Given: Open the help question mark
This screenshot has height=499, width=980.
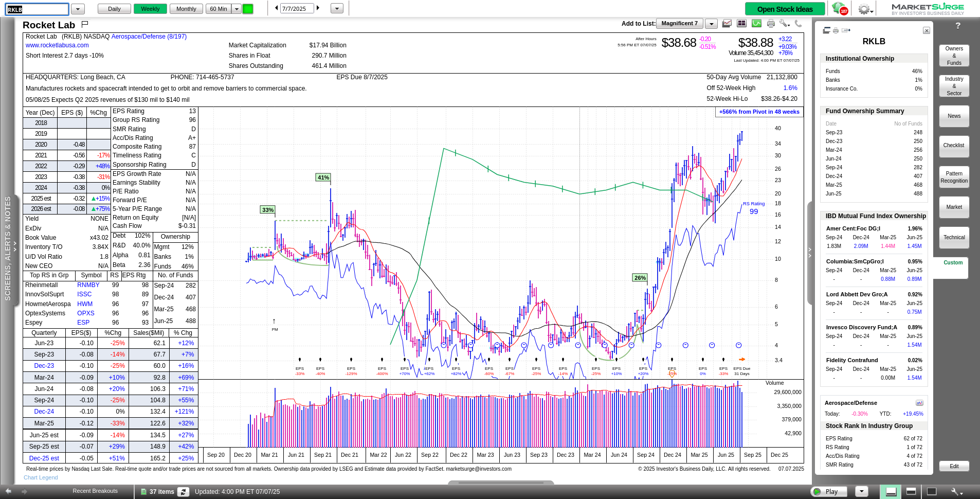Looking at the screenshot, I should click(958, 25).
